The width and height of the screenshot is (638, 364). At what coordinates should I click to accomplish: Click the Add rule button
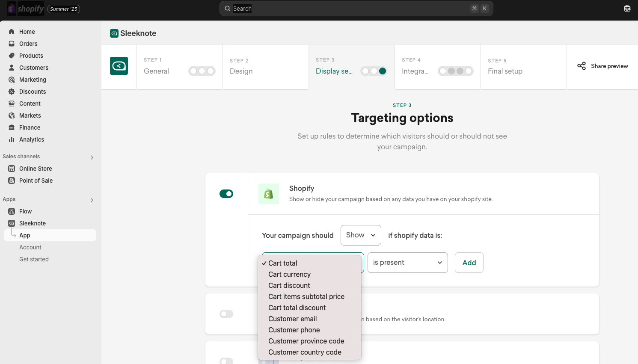pos(469,263)
